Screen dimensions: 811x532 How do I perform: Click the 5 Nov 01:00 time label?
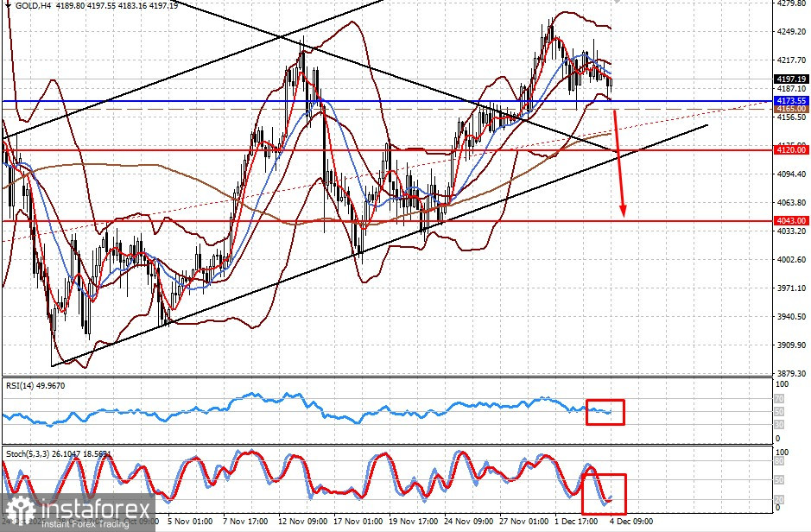click(x=189, y=521)
